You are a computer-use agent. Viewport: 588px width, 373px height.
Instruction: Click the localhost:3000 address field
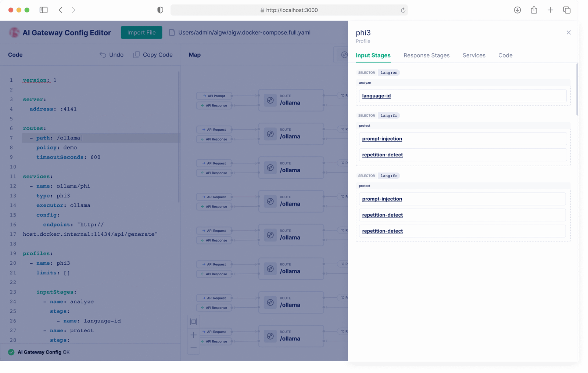point(289,10)
